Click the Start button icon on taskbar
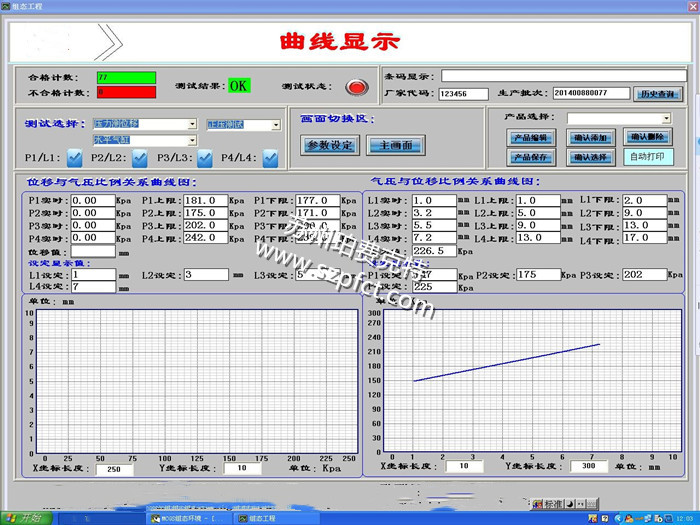The height and width of the screenshot is (525, 700). point(22,518)
